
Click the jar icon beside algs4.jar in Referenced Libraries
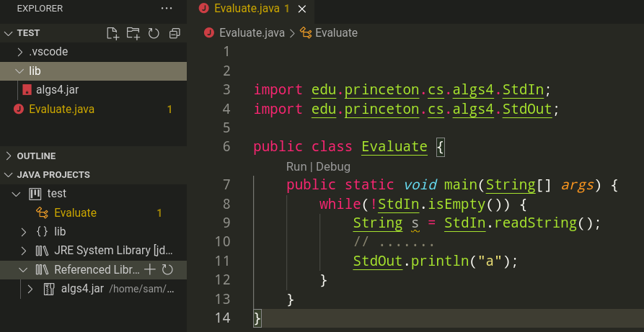tap(49, 289)
